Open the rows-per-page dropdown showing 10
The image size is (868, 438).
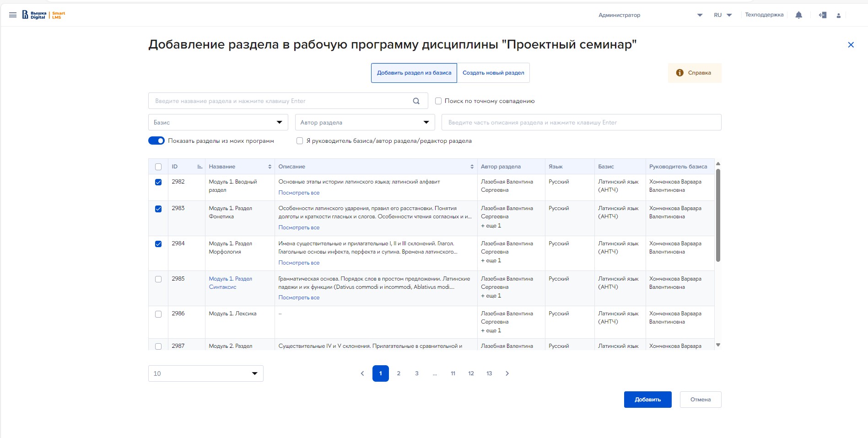coord(205,373)
